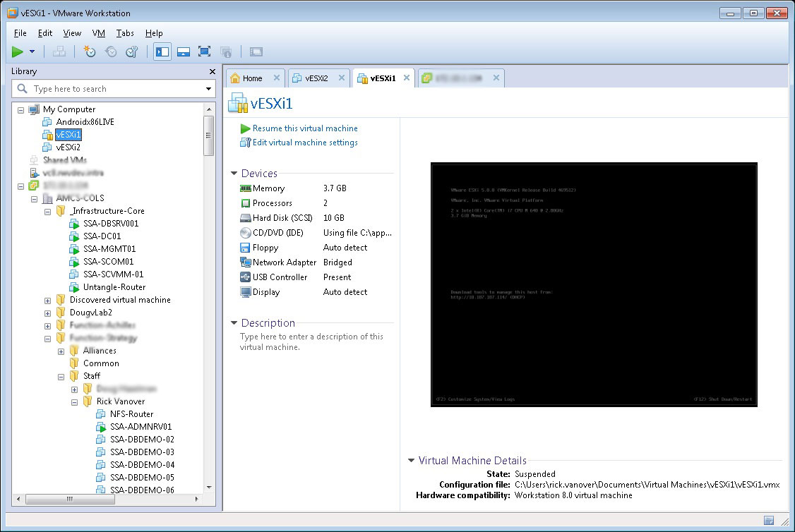Click the SSA-MGMT01 VM icon
The width and height of the screenshot is (795, 532).
74,249
